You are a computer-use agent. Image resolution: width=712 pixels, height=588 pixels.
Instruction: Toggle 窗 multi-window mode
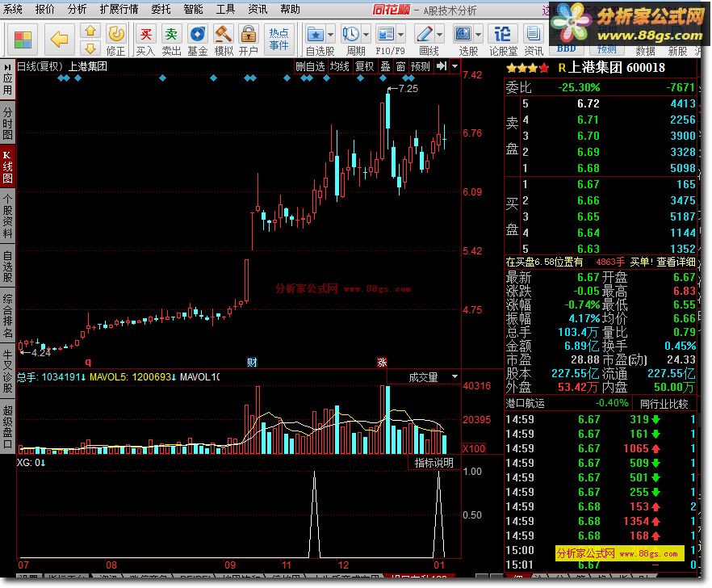tap(400, 66)
